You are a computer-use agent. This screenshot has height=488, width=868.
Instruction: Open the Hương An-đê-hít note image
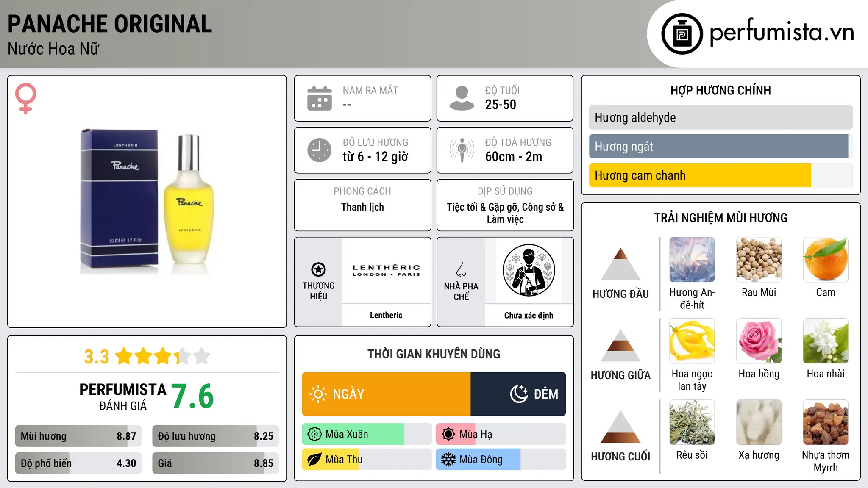coord(692,259)
